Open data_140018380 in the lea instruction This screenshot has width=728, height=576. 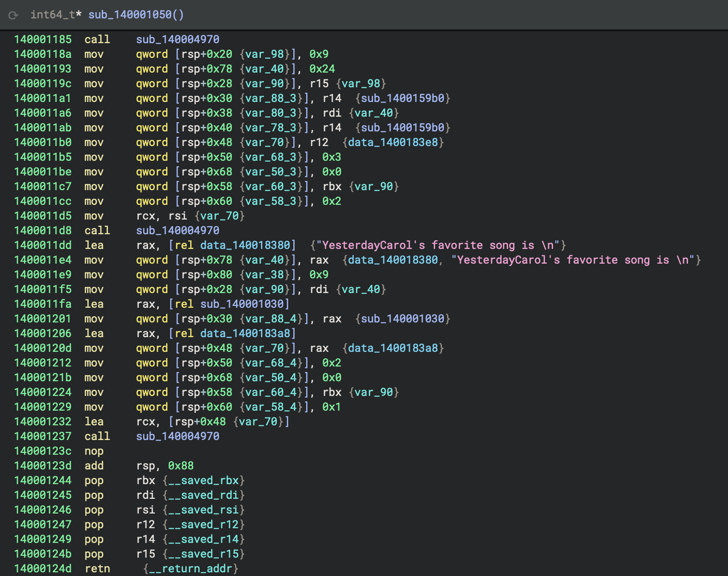tap(245, 245)
